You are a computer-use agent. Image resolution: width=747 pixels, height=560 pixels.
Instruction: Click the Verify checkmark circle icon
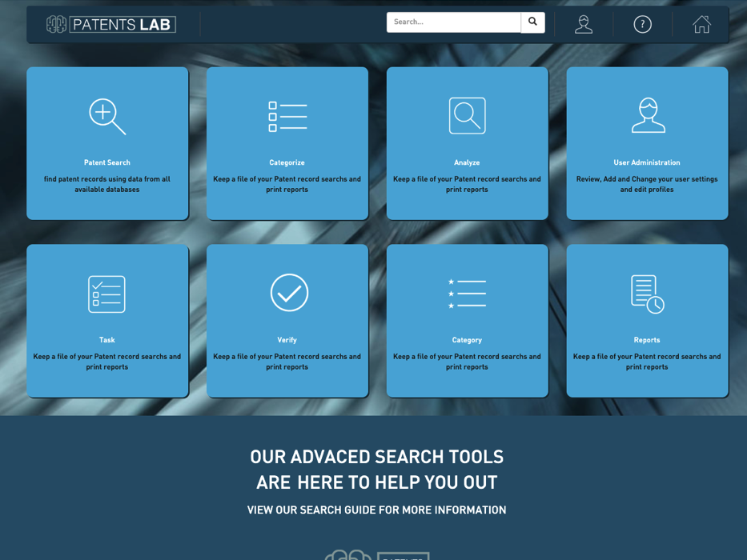289,293
